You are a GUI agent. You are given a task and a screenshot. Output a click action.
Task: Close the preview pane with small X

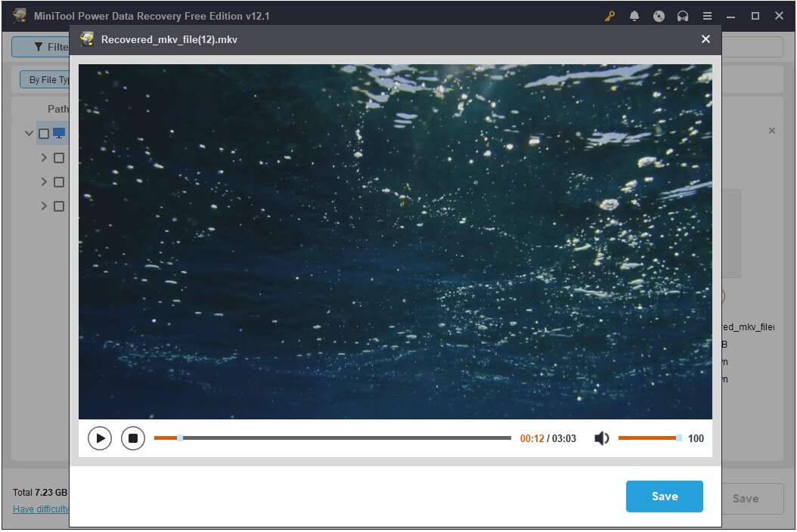(772, 131)
